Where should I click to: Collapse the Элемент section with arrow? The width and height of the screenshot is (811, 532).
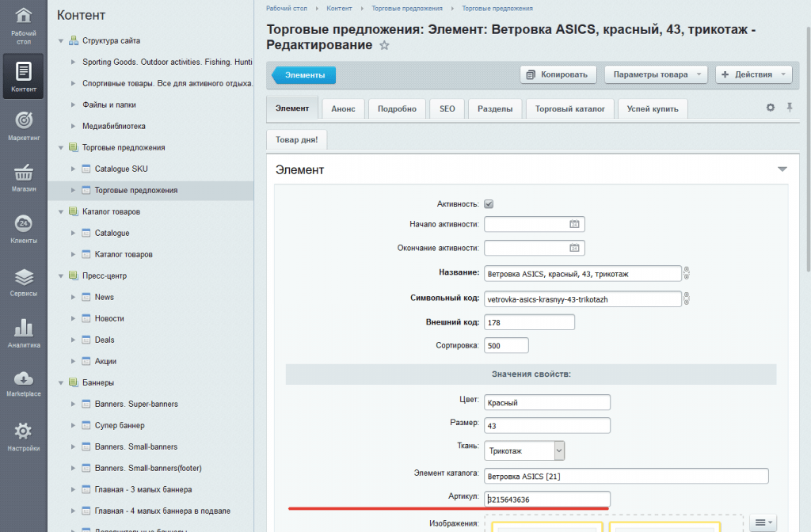[782, 169]
